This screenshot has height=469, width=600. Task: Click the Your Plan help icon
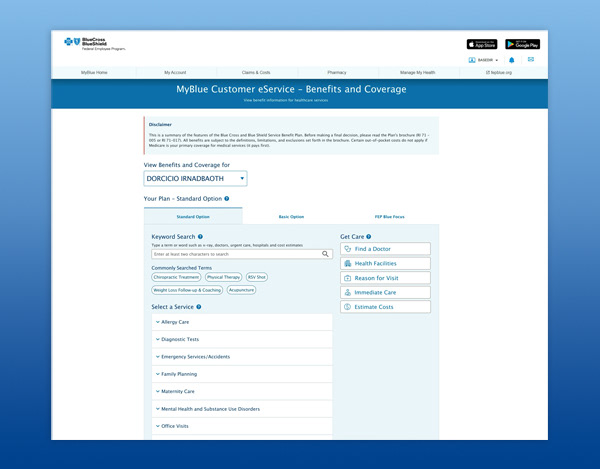[x=227, y=199]
